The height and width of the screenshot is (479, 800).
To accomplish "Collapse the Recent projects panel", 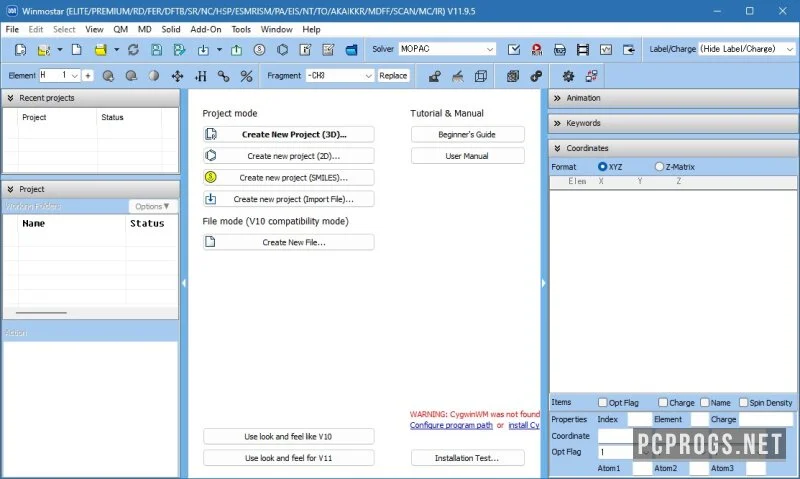I will pos(10,97).
